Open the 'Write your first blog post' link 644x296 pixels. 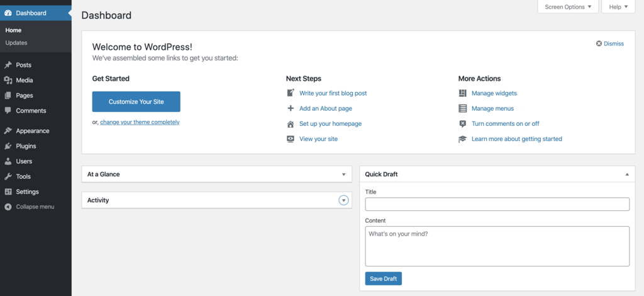[333, 93]
